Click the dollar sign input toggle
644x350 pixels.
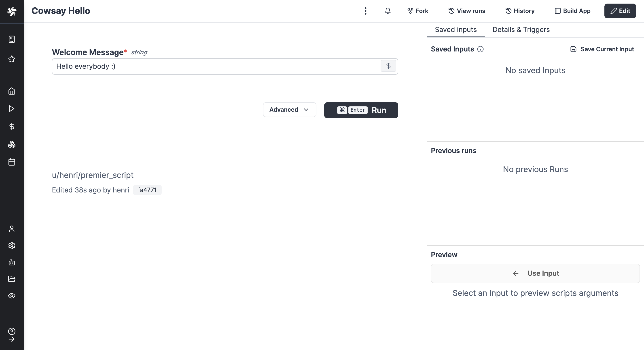coord(388,66)
